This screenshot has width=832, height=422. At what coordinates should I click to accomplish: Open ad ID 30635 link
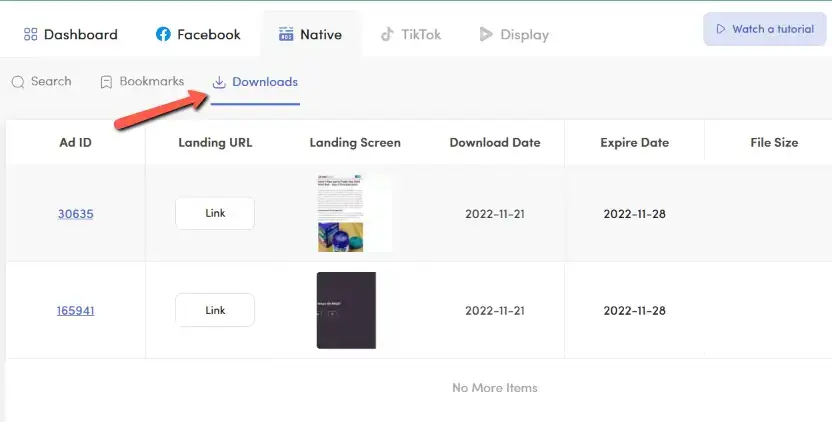click(75, 214)
